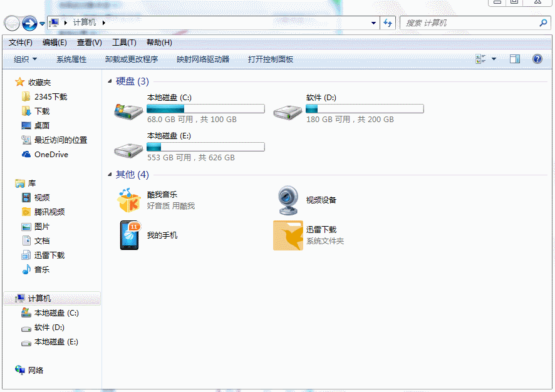Viewport: 555px width, 392px height.
Task: Select 计算机 in the navigation pane
Action: pyautogui.click(x=52, y=298)
